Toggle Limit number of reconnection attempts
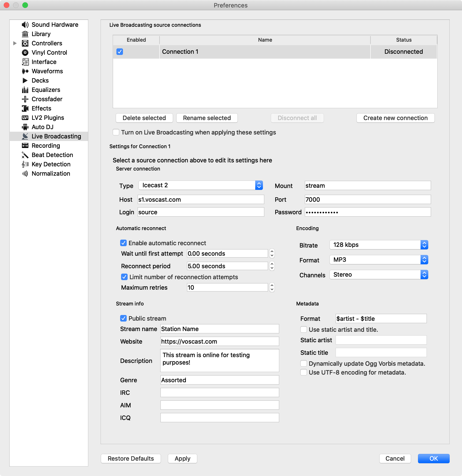 [124, 277]
